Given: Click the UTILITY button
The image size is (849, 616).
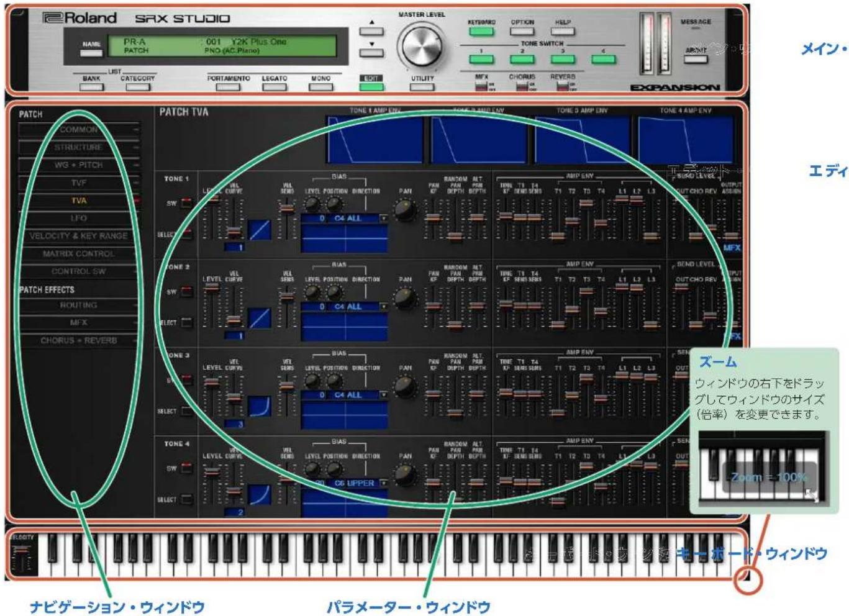Looking at the screenshot, I should pyautogui.click(x=422, y=87).
